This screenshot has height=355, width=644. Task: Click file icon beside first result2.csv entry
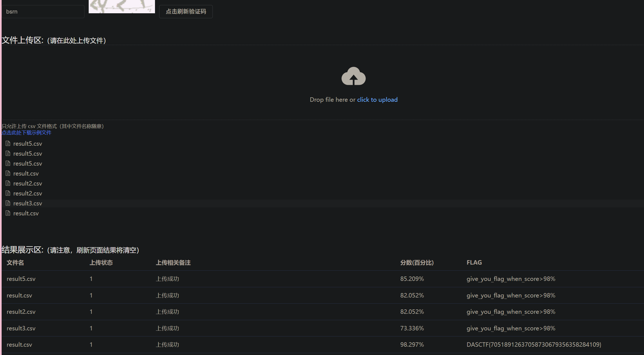click(8, 183)
